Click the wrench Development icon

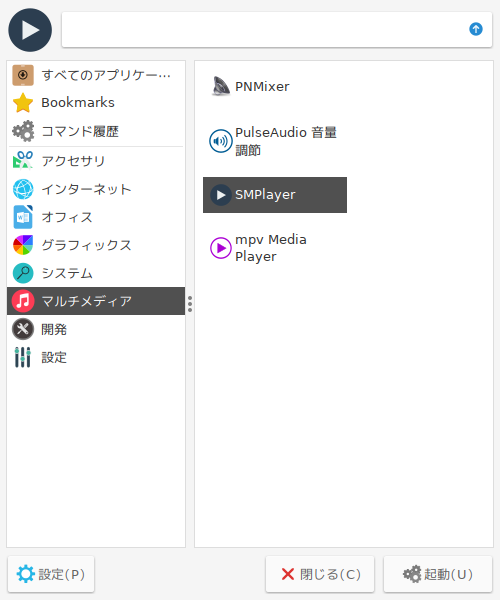(23, 329)
